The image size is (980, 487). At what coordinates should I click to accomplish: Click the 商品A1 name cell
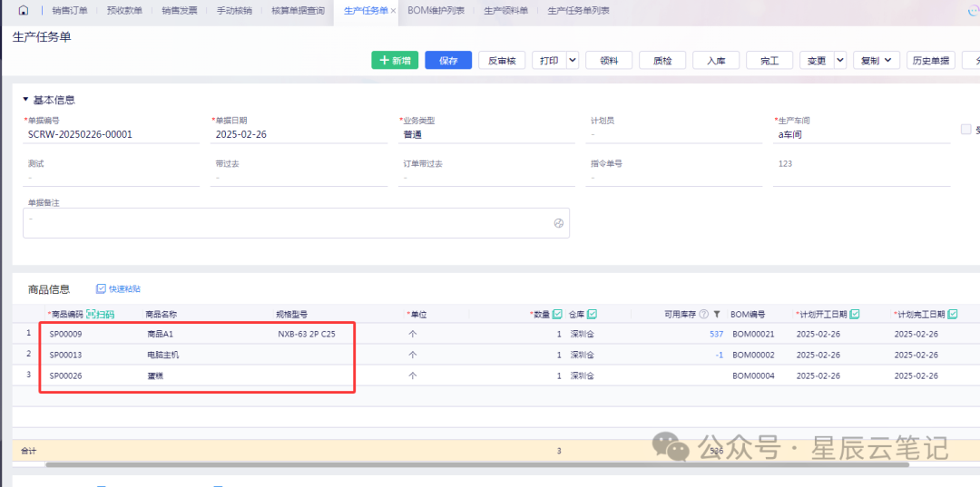click(160, 334)
